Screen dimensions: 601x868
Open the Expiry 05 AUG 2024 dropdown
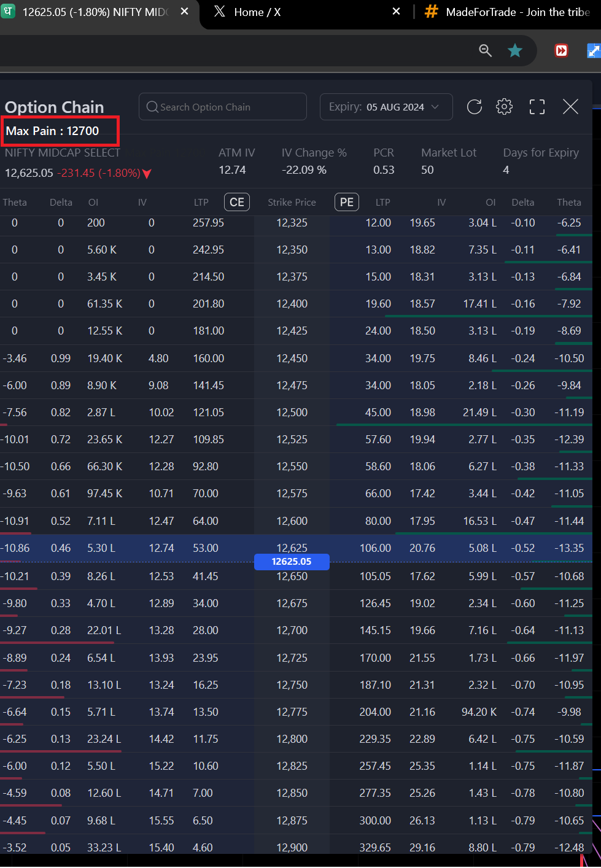click(x=386, y=107)
